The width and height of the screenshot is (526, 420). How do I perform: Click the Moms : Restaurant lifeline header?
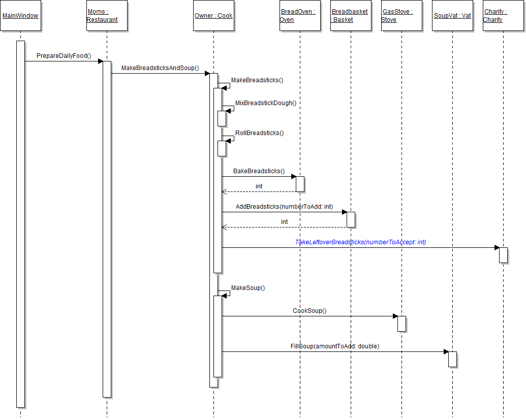pyautogui.click(x=107, y=16)
